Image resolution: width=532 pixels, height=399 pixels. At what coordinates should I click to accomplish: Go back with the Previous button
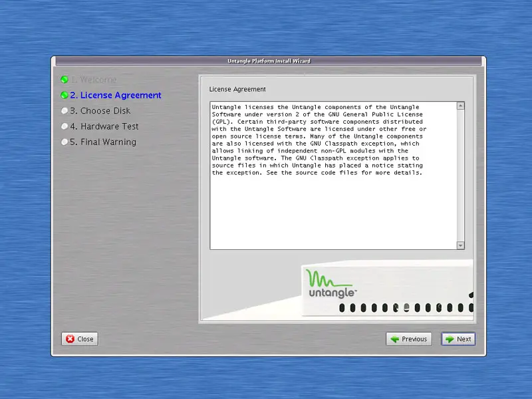[409, 339]
